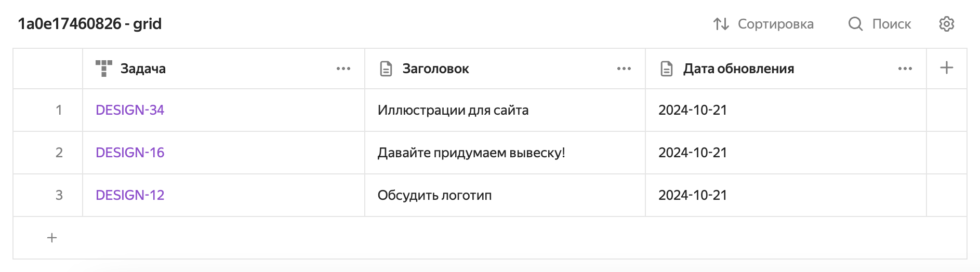Viewport: 980px width, 272px height.
Task: Open the DESIGN-12 task link
Action: click(x=130, y=195)
